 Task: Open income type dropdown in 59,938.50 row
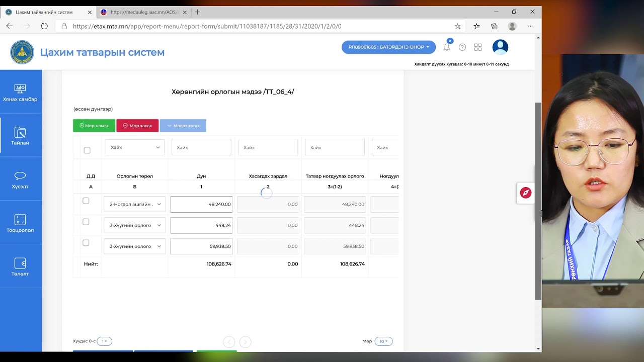point(135,246)
